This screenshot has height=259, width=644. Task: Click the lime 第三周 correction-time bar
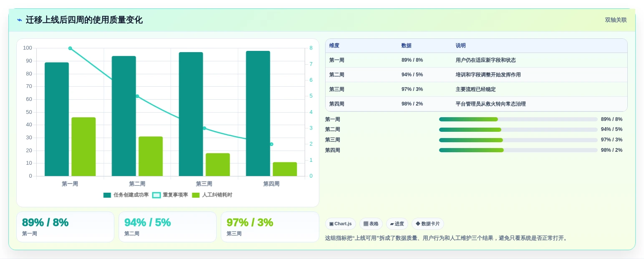tap(218, 165)
